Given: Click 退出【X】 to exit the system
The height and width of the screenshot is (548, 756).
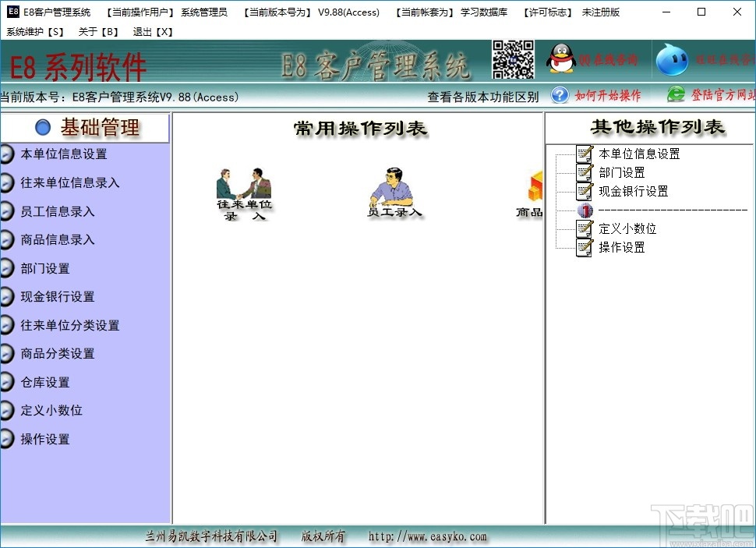Looking at the screenshot, I should pos(151,32).
